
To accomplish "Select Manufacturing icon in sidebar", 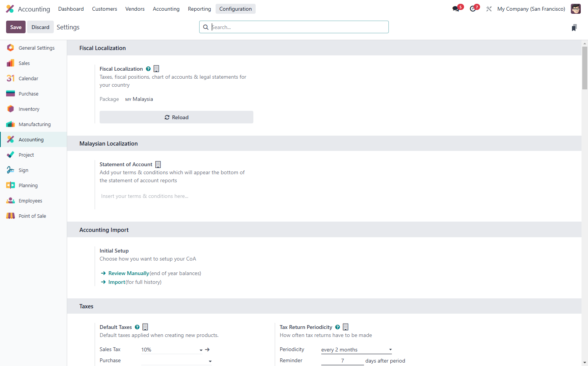I will click(x=11, y=124).
